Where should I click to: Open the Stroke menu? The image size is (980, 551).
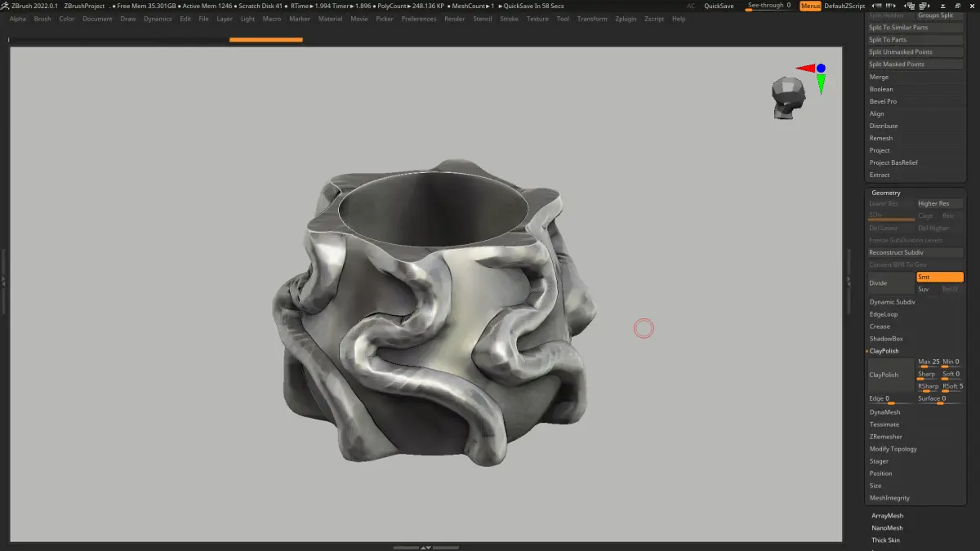coord(509,19)
